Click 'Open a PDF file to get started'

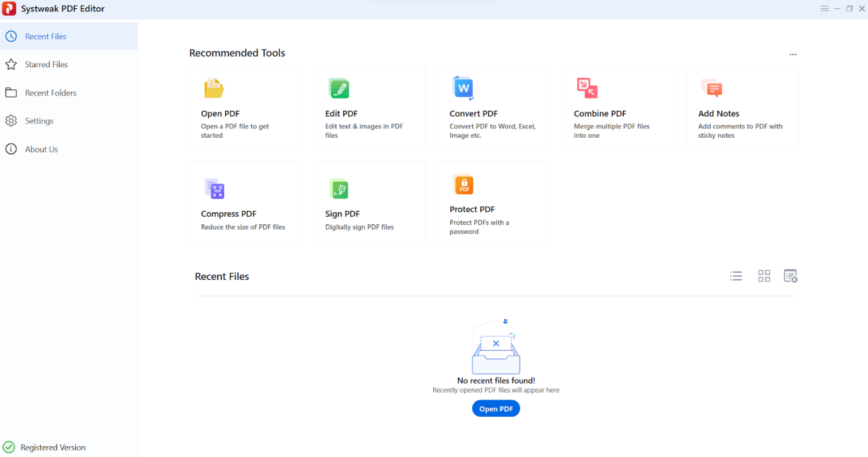[x=235, y=131]
